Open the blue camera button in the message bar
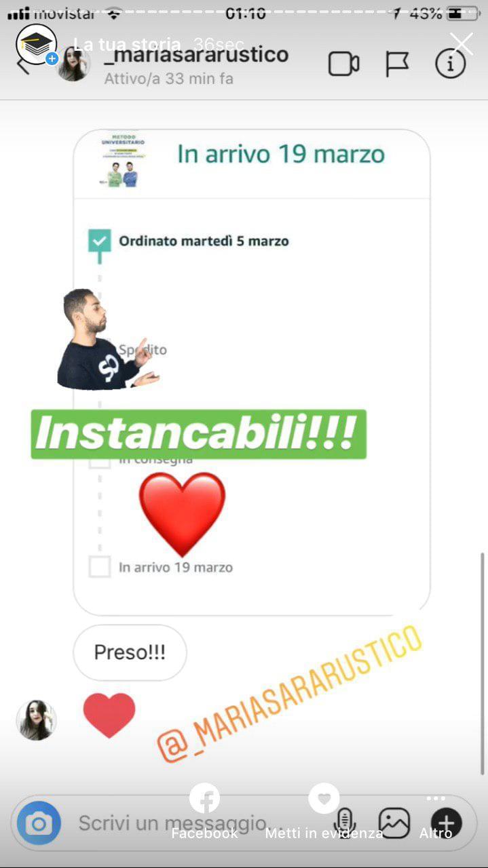Screen dimensions: 488x868 point(39,823)
